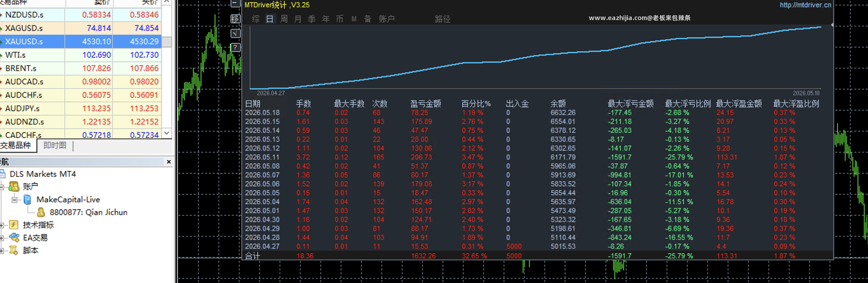Switch to the 年 yearly tab

coord(326,19)
